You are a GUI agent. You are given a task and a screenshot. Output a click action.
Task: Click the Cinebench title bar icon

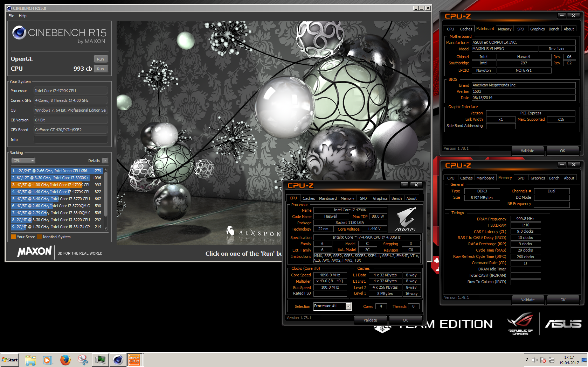click(x=9, y=8)
